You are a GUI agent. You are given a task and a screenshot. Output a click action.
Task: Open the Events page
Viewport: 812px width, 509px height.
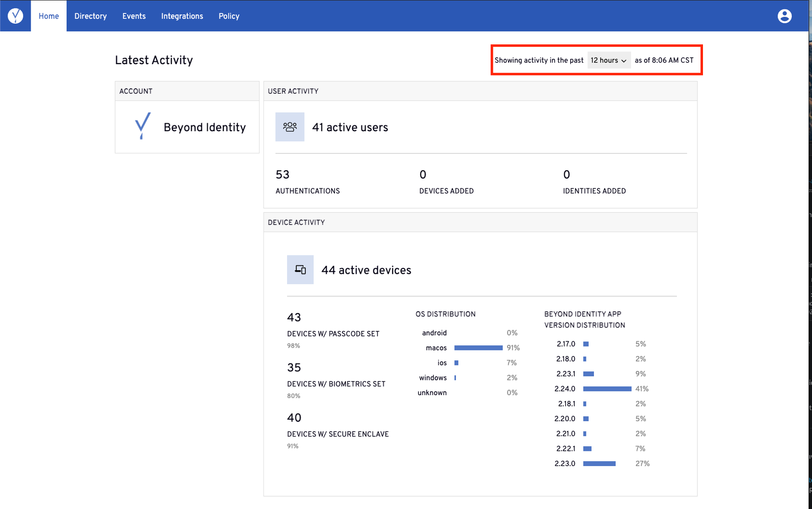[134, 16]
